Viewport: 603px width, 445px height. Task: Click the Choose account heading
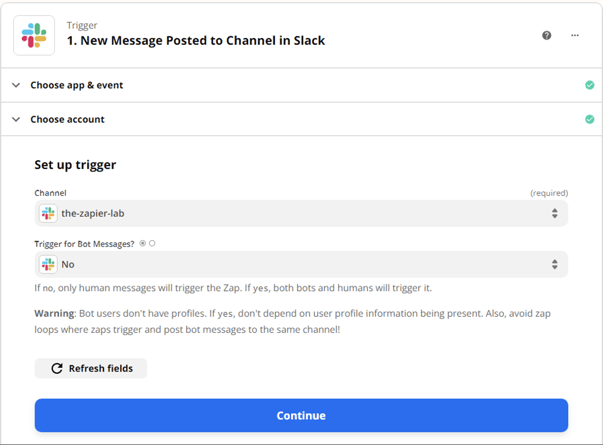[x=67, y=119]
